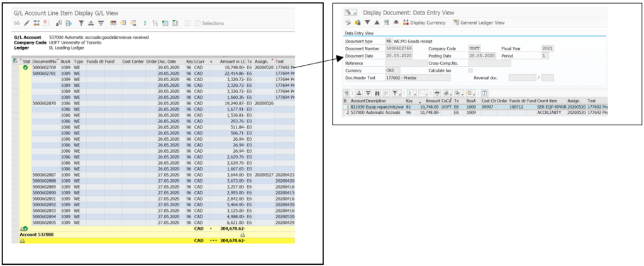Click the green checkmark status icon in first row
Screen dimensions: 644x266
point(25,67)
